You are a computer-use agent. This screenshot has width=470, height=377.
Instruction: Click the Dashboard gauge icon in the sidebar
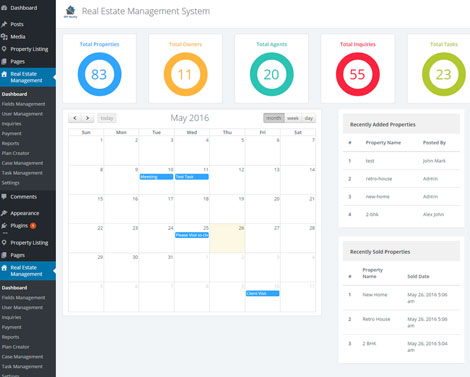click(x=4, y=8)
